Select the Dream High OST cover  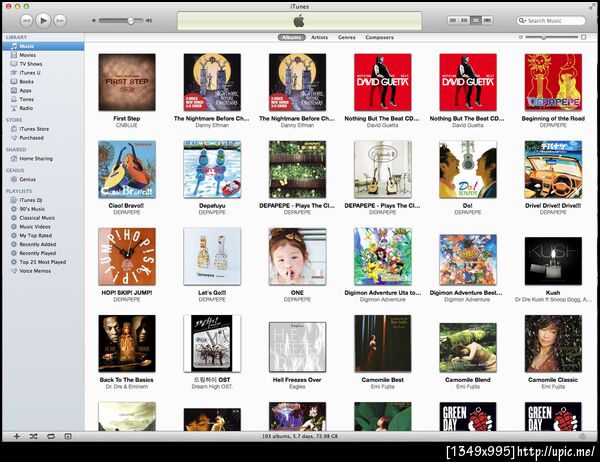212,343
